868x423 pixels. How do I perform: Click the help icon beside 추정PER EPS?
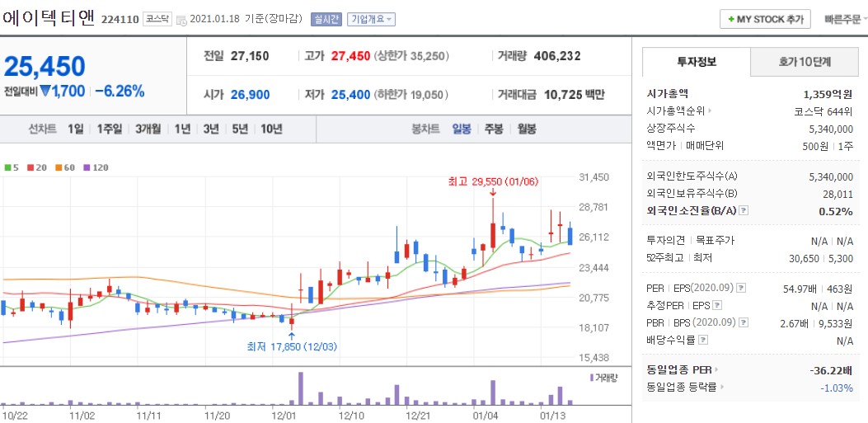(x=717, y=305)
